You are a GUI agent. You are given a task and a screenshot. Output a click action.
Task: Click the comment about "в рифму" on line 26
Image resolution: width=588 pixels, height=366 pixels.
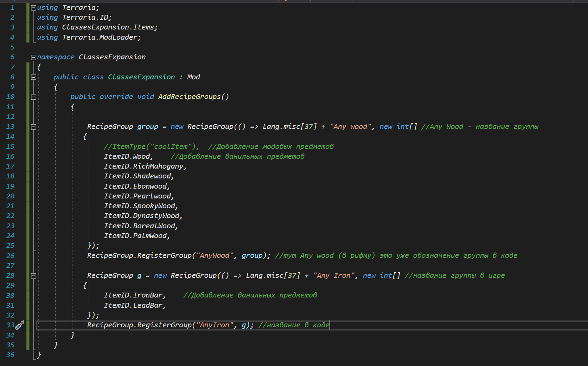pyautogui.click(x=396, y=255)
